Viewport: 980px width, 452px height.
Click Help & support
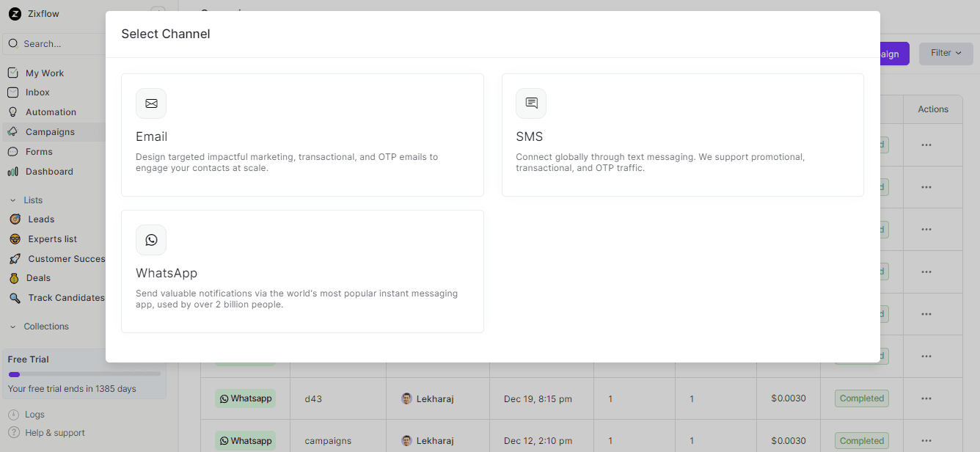15,432
